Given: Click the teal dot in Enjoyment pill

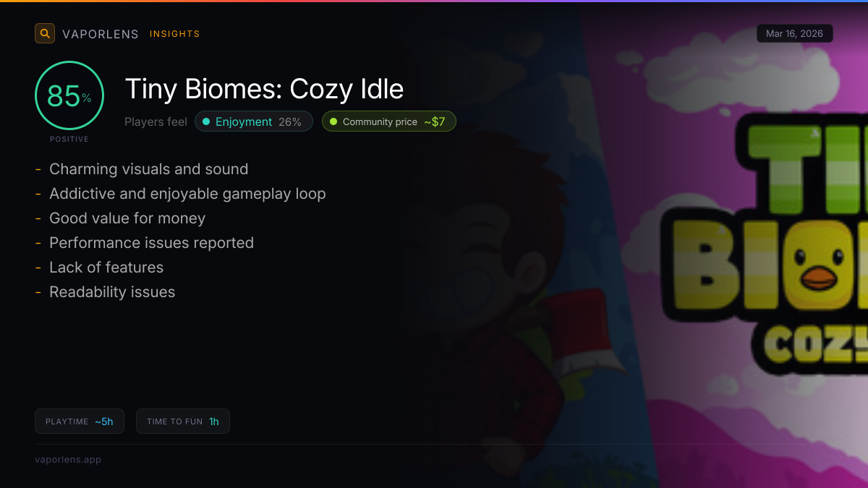Looking at the screenshot, I should tap(206, 121).
